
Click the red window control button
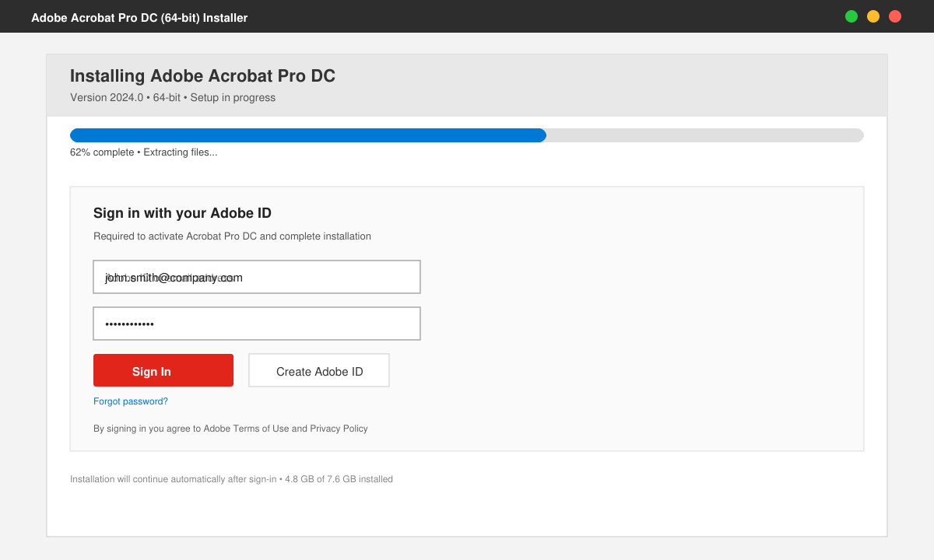[895, 16]
